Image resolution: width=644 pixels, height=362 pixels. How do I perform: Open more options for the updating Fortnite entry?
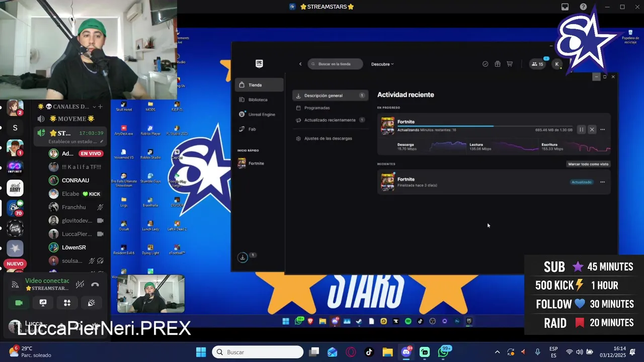point(602,130)
